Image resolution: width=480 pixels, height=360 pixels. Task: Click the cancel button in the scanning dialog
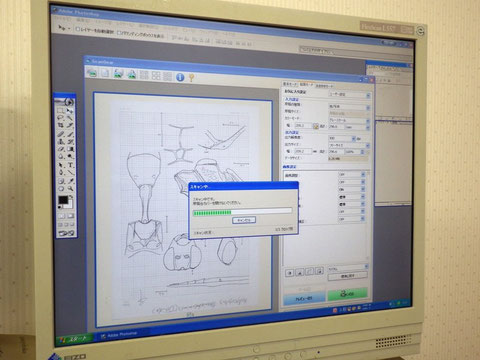click(244, 220)
